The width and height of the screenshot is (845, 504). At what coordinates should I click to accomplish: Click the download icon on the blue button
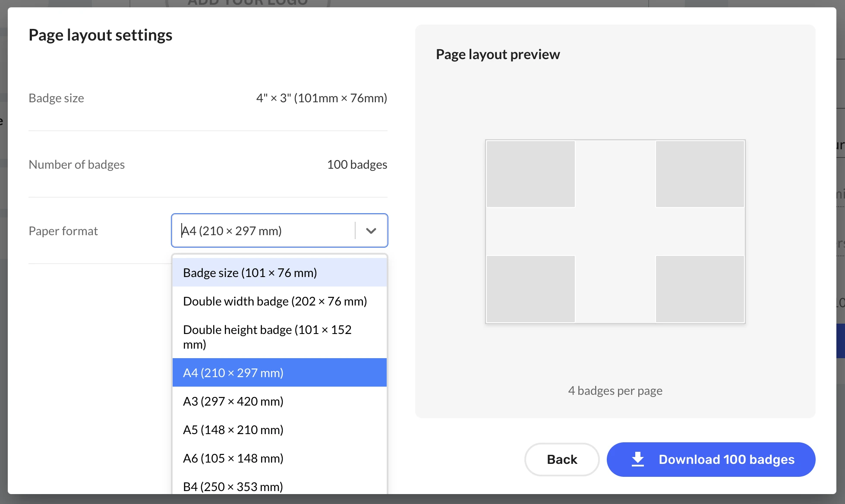(x=638, y=459)
